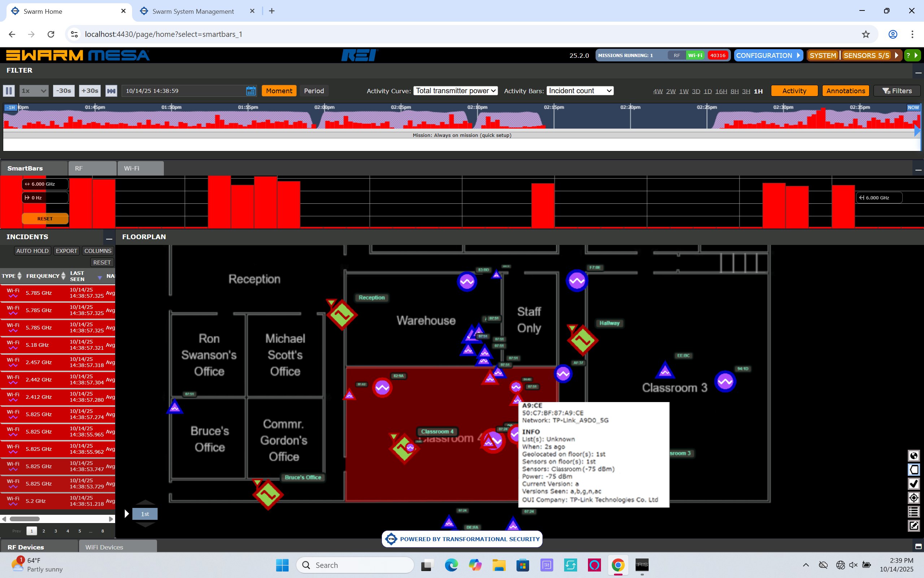Skip to live with fast-forward icon
Viewport: 924px width, 578px height.
pyautogui.click(x=111, y=91)
